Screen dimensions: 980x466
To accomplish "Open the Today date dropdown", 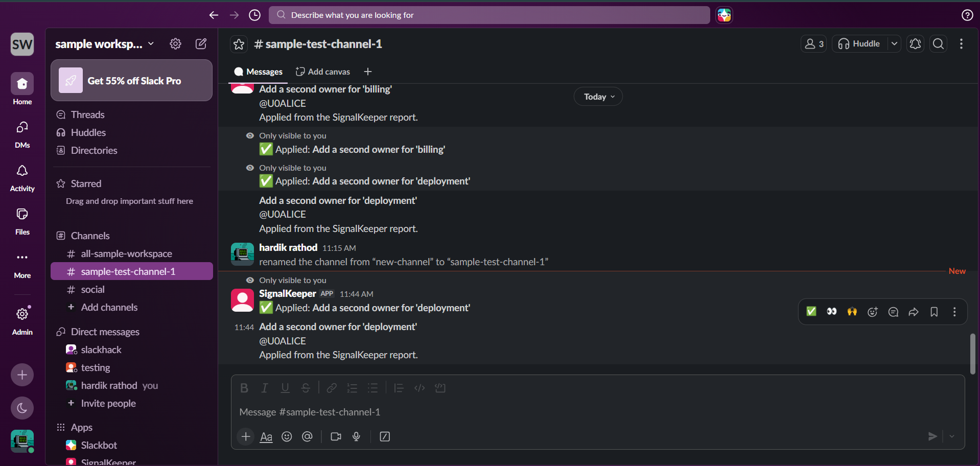I will click(598, 97).
